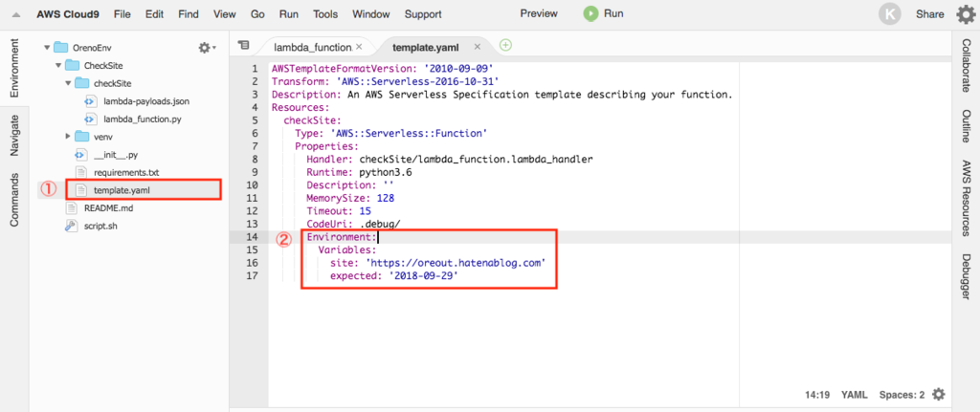
Task: Click the CodeUri: .debug/ line
Action: pyautogui.click(x=353, y=224)
